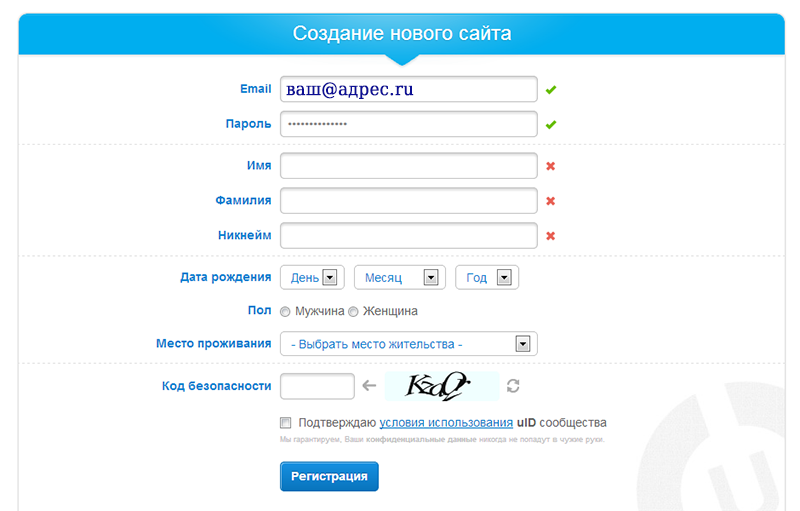Open the Год dropdown
The width and height of the screenshot is (800, 511).
[487, 277]
